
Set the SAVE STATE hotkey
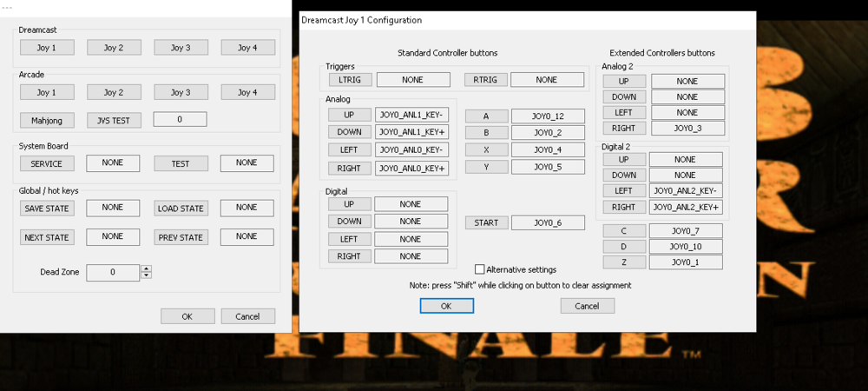[x=47, y=209]
